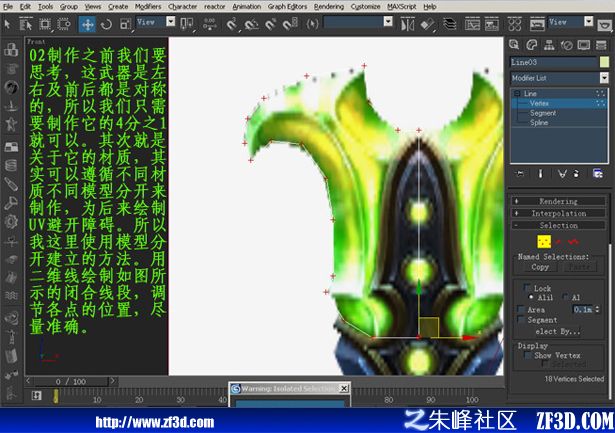Click the Select By... button
615x433 pixels.
557,331
